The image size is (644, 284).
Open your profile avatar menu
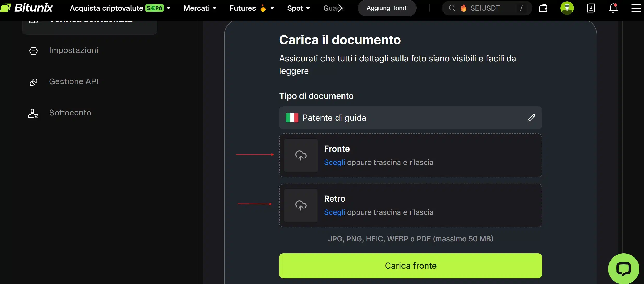(x=567, y=8)
